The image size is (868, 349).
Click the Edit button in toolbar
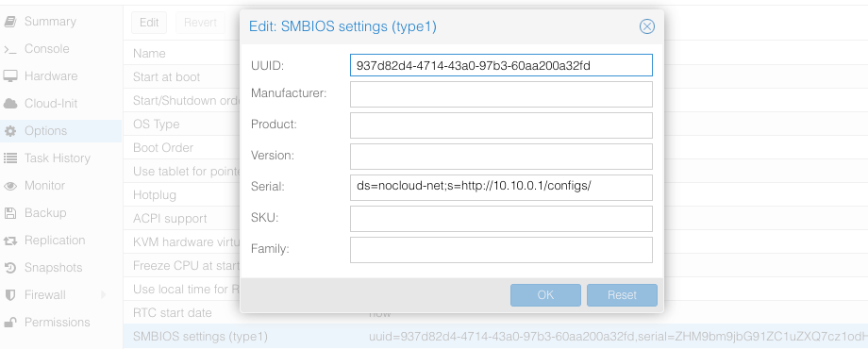[149, 23]
